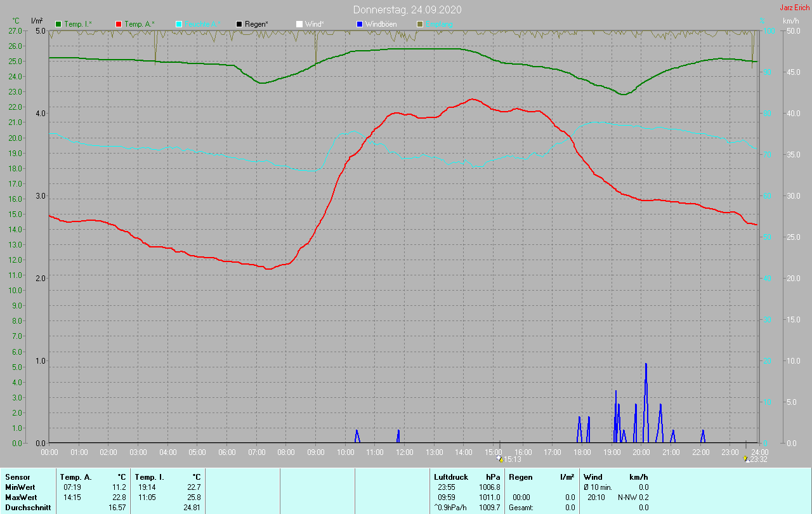Click the '50.0' km/h axis value
This screenshot has width=812, height=514.
[793, 30]
